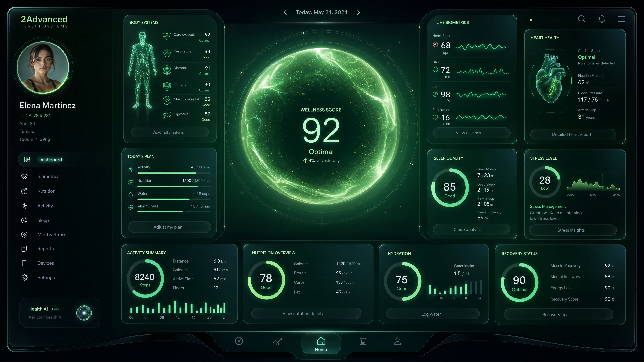Click Elena Martinez profile photo
Image resolution: width=644 pixels, height=362 pixels.
[43, 67]
